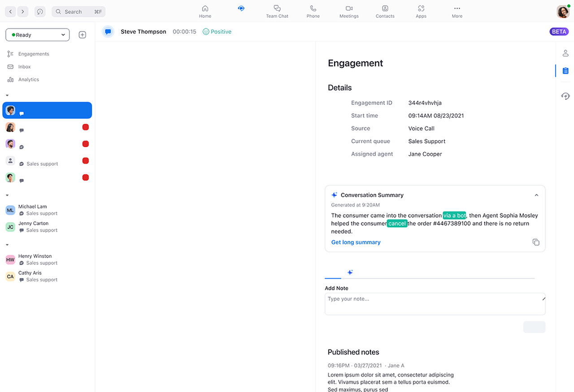This screenshot has width=574, height=392.
Task: Open the Ready status dropdown
Action: coord(38,35)
